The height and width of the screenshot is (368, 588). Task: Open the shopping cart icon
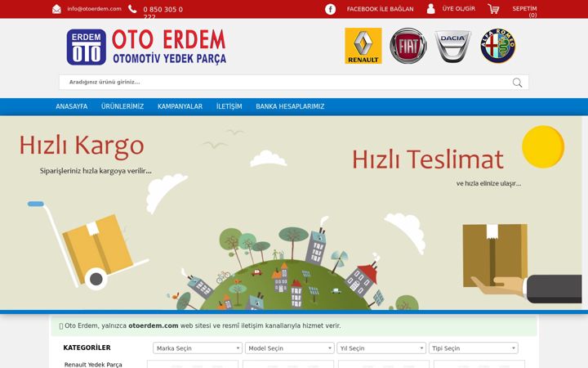(x=493, y=9)
